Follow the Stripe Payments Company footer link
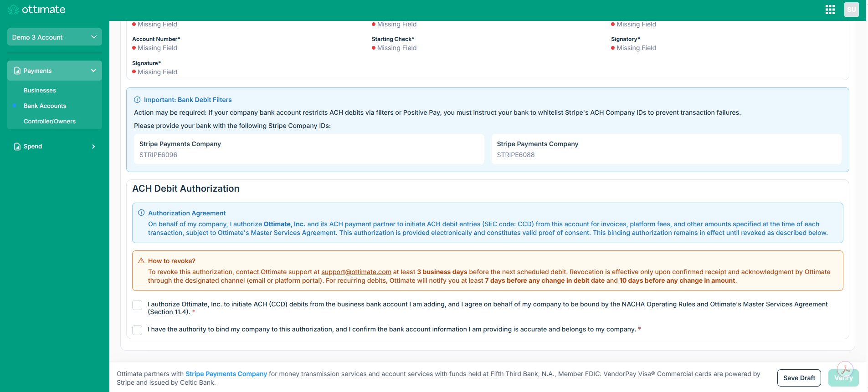The image size is (868, 392). pos(226,374)
